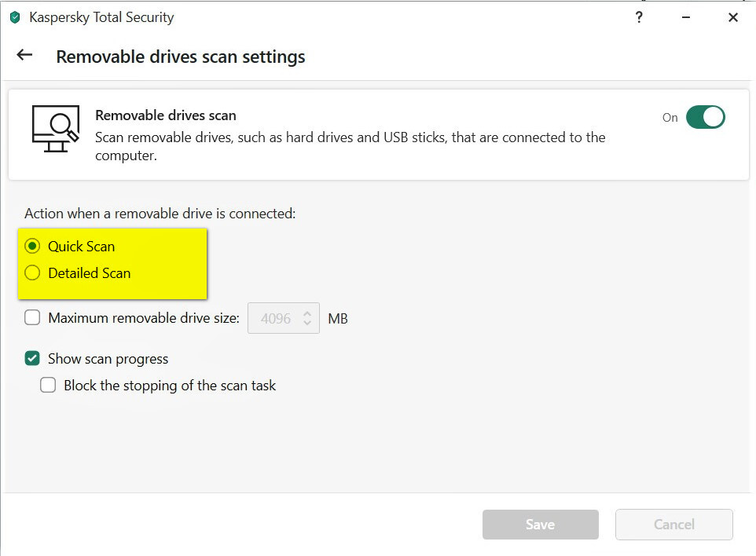Click the 'Scan removable drives, such as hard drives' description

coord(350,147)
